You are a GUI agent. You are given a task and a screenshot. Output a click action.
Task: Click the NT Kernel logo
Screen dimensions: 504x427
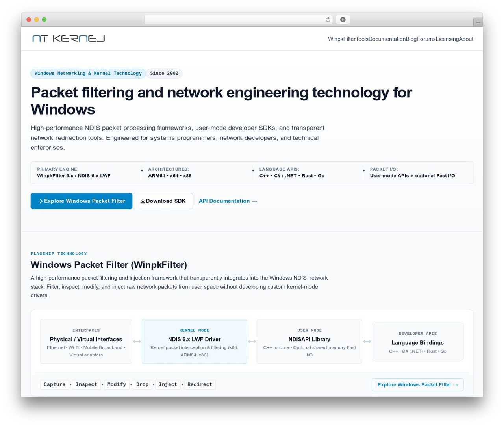point(69,39)
